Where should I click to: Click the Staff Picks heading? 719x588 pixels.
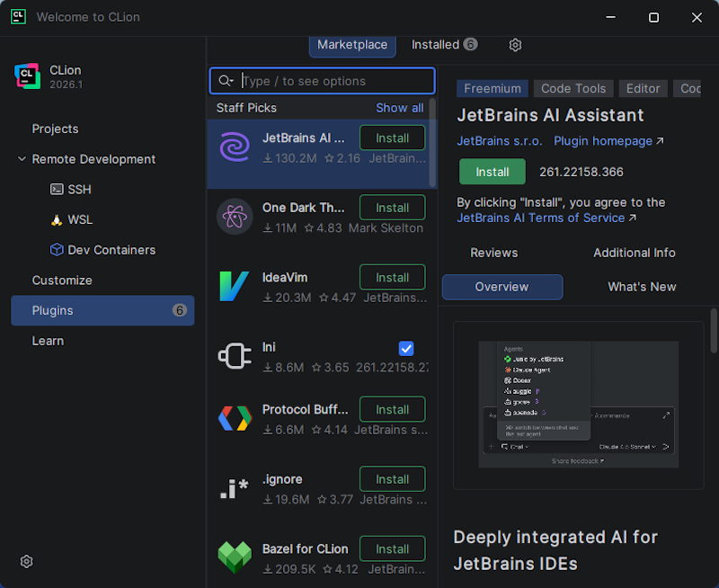tap(246, 108)
